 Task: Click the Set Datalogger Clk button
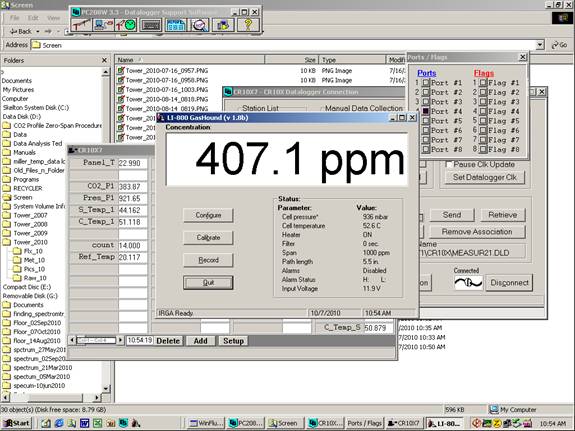484,177
